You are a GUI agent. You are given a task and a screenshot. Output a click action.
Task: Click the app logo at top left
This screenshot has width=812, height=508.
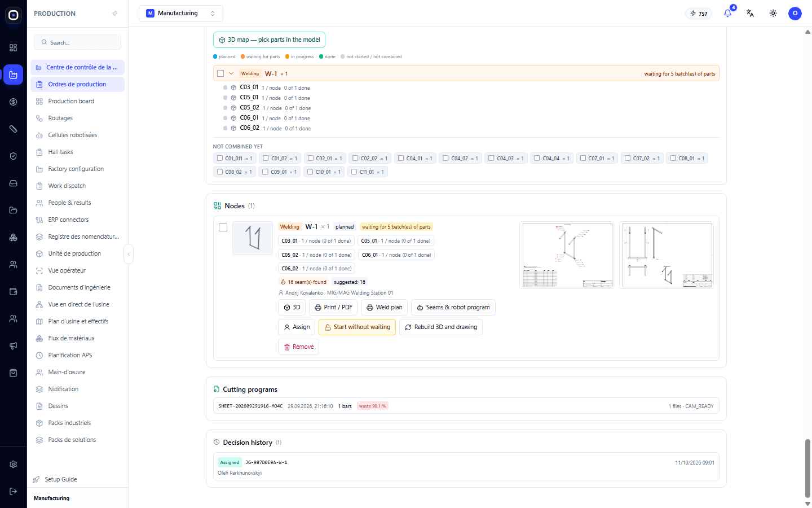coord(14,15)
